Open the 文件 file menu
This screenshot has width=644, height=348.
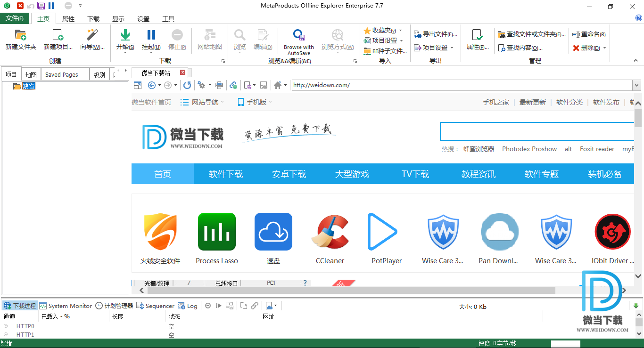(15, 18)
